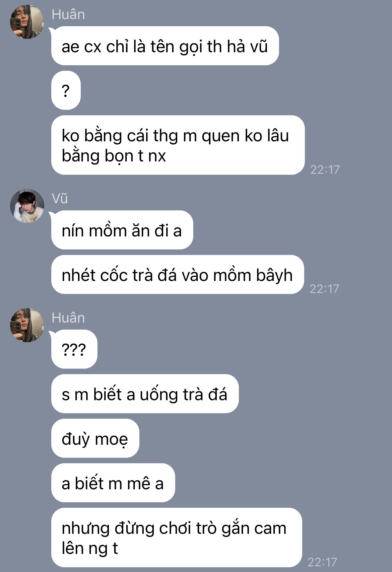
Task: Select message 'a biết m mê a'
Action: 113,483
